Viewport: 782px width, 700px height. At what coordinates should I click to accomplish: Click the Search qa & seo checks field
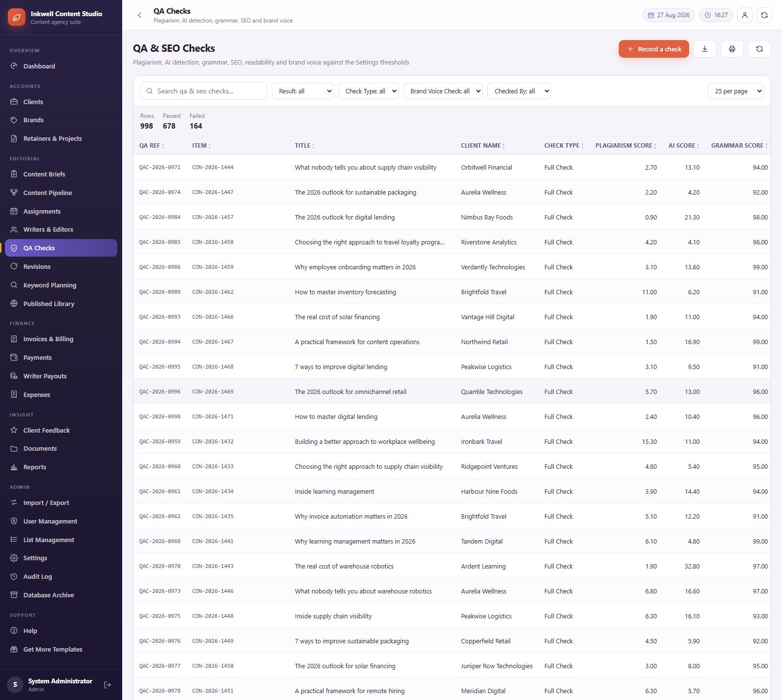point(204,91)
